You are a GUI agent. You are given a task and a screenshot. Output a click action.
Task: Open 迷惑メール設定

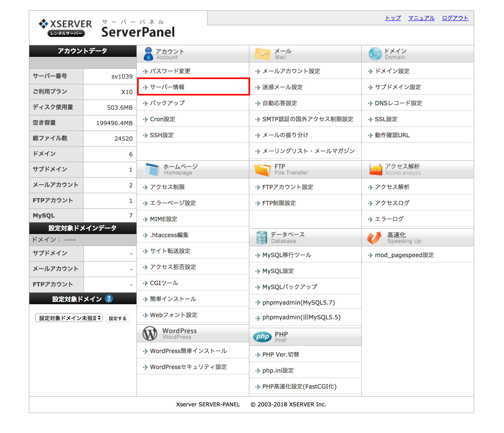click(283, 87)
